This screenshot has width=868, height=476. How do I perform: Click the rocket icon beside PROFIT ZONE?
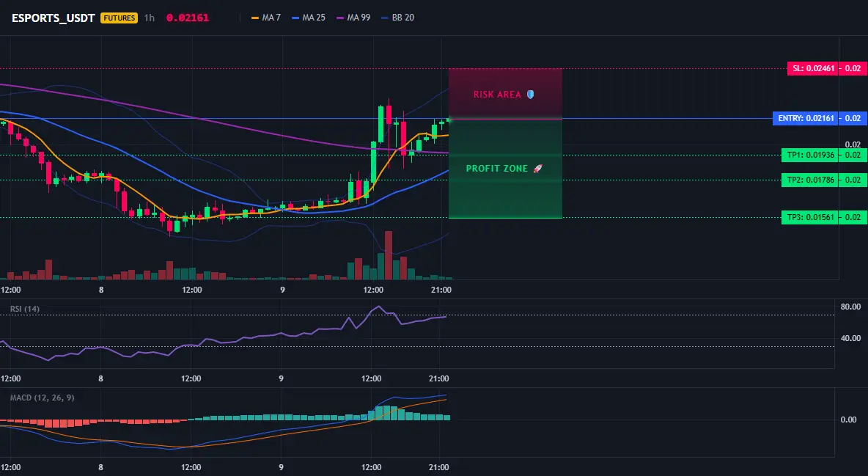537,169
